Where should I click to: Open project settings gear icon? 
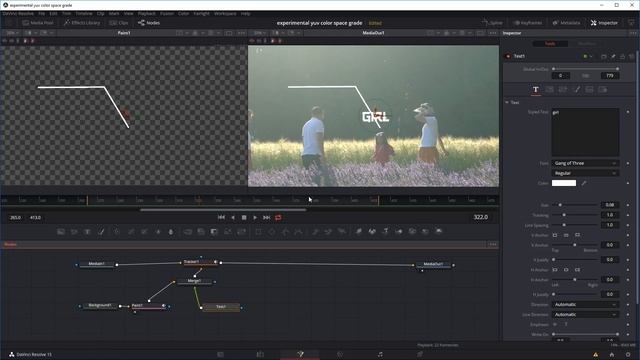[x=628, y=355]
